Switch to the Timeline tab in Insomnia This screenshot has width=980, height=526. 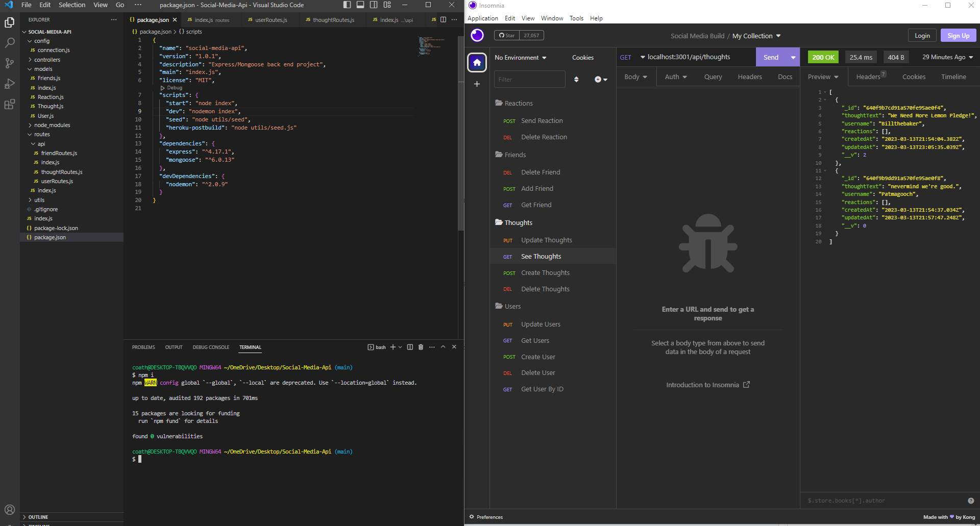[x=953, y=77]
